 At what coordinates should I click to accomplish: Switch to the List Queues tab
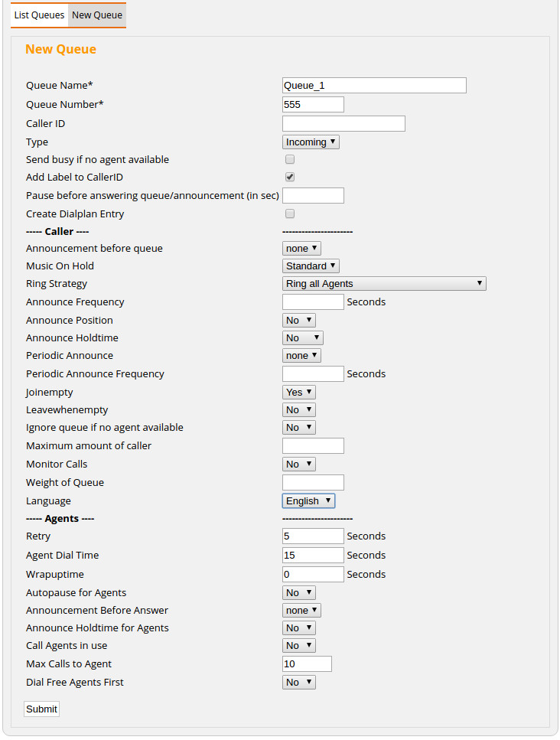point(39,15)
